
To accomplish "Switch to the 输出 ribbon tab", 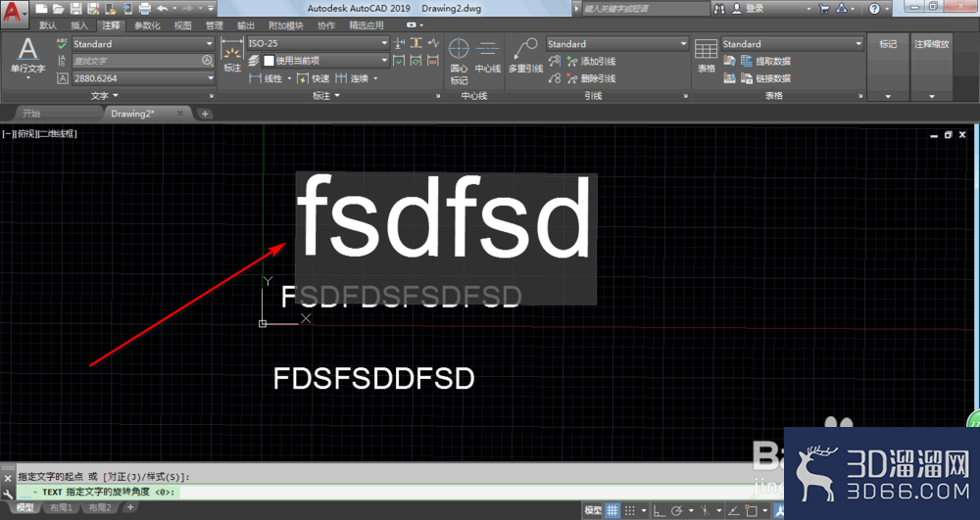I will pos(246,25).
